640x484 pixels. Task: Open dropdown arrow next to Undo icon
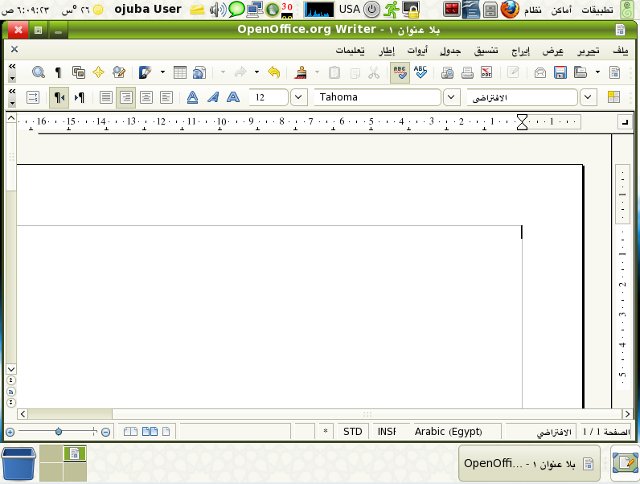click(257, 73)
